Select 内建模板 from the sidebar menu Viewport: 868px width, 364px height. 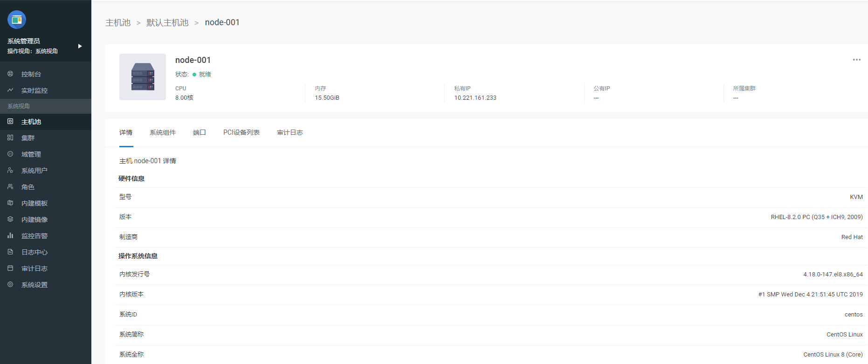pyautogui.click(x=34, y=203)
